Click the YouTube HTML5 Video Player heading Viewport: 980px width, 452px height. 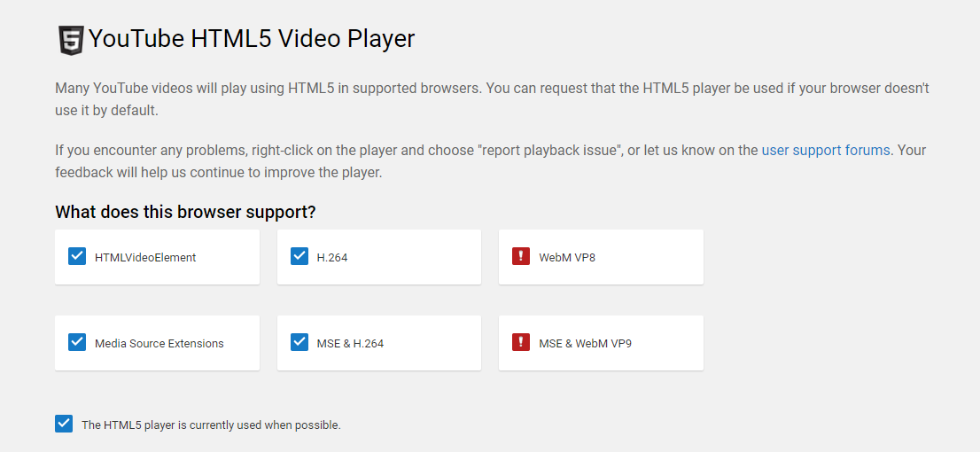point(252,39)
